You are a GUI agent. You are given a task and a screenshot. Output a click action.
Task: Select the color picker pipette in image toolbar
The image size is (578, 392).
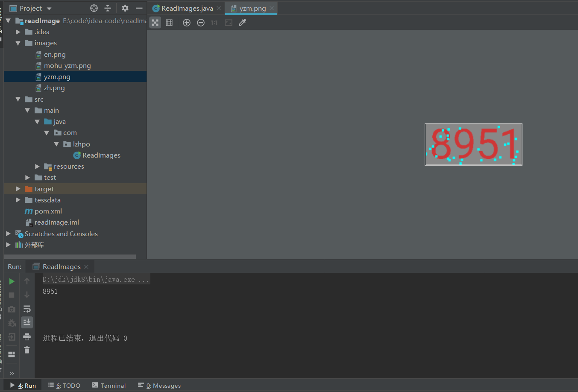tap(242, 22)
